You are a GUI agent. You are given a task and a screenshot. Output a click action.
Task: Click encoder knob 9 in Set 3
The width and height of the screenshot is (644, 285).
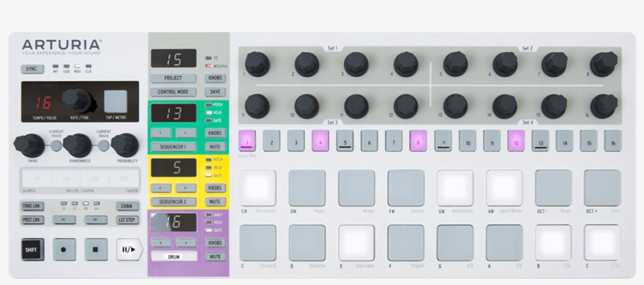[257, 106]
